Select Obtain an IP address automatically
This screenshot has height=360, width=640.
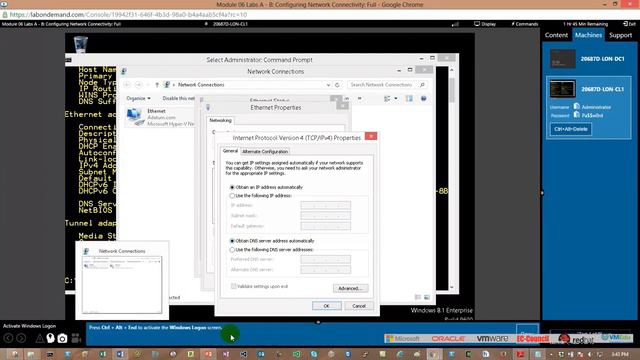pos(232,187)
